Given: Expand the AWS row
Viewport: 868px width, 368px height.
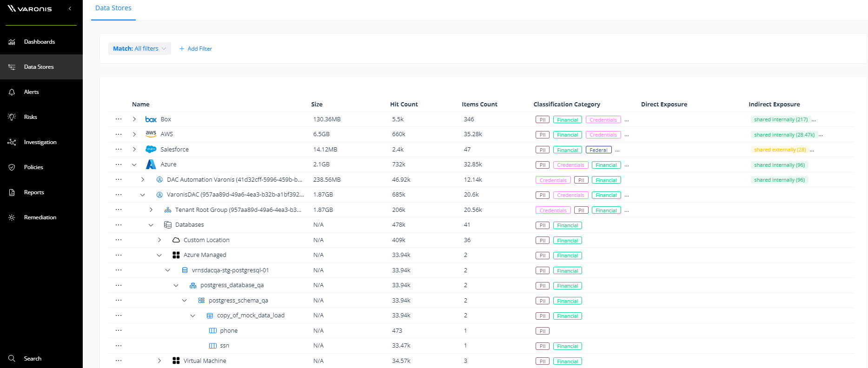Looking at the screenshot, I should click(x=134, y=134).
